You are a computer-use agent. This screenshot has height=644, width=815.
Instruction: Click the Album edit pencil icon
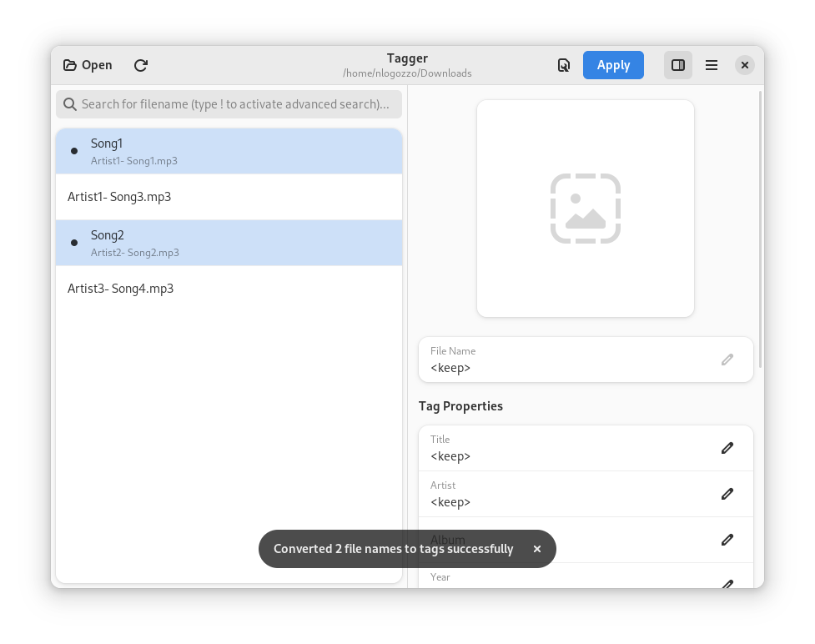(727, 540)
